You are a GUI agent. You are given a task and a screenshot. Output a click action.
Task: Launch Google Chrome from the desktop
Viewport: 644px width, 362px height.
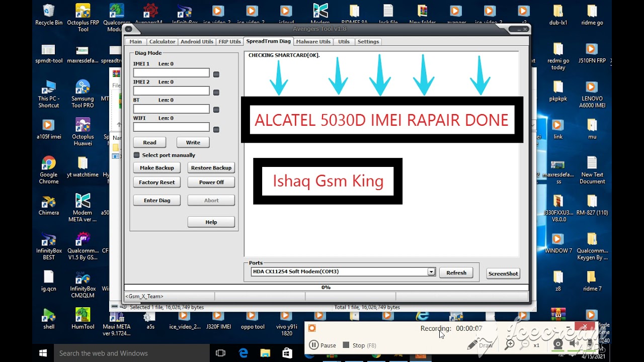click(x=49, y=170)
